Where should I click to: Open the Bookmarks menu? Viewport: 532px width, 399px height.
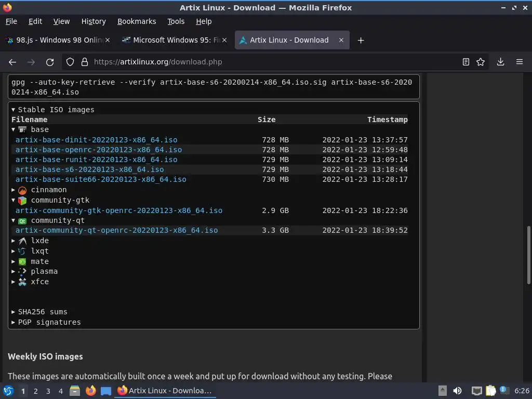137,21
